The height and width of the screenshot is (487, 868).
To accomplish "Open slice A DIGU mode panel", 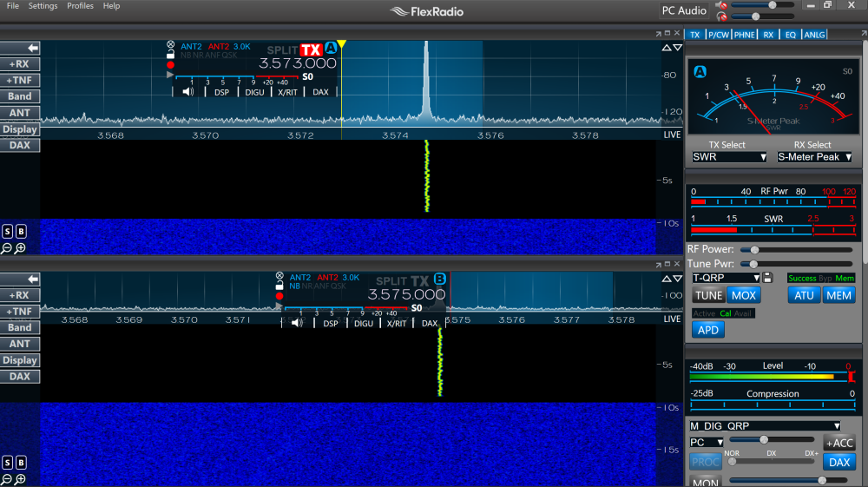I will 254,92.
